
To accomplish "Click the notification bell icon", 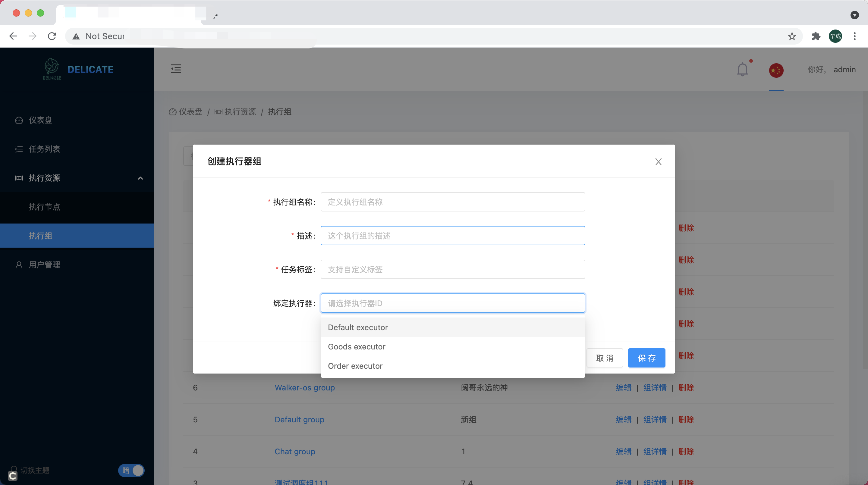I will click(742, 70).
